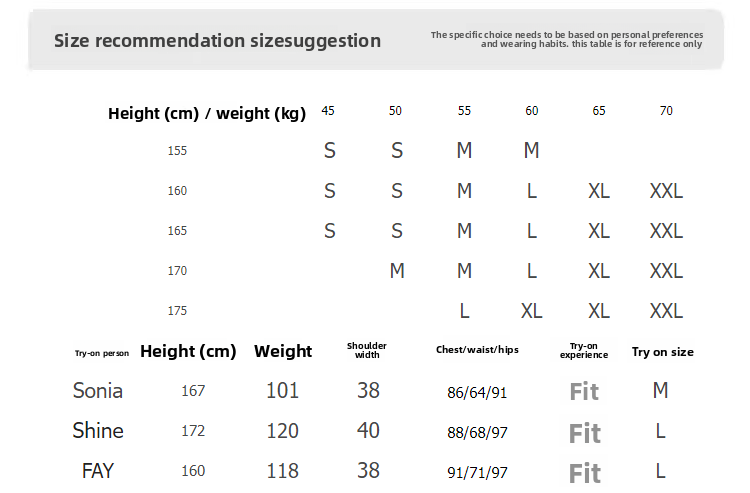
Task: Select the XXL cell in the 160 row
Action: pos(666,191)
